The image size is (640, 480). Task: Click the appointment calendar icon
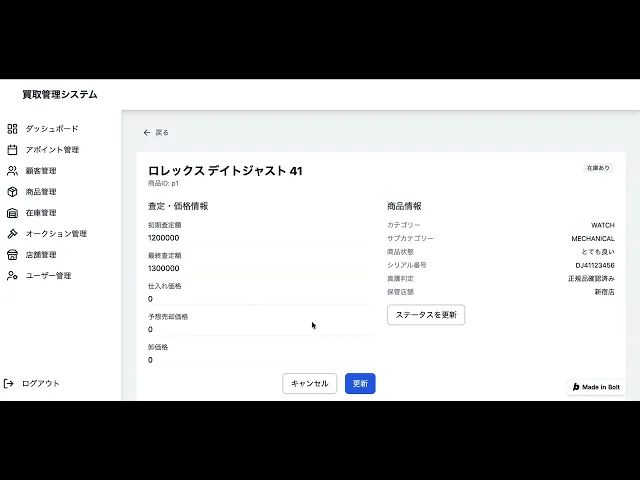coord(12,150)
